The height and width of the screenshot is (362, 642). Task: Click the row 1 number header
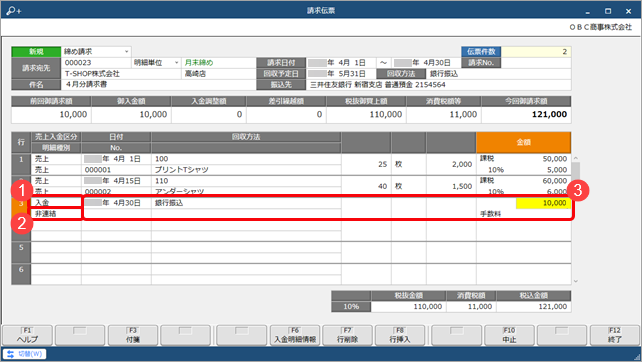pos(21,164)
